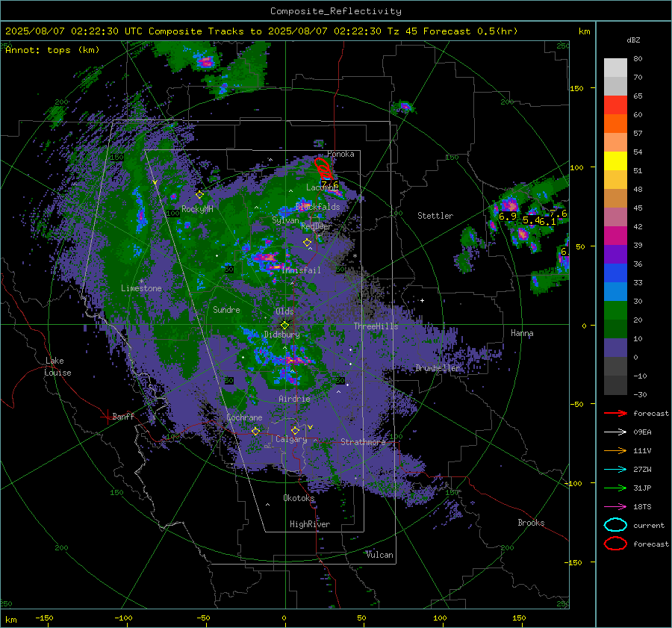Click the Vulcan city label
672x628 pixels.
(x=380, y=555)
